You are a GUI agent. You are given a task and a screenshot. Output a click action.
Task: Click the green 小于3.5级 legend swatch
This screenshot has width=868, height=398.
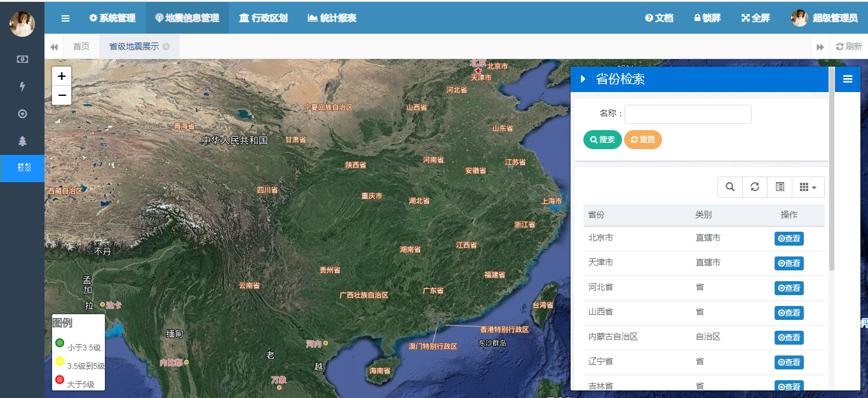[x=60, y=343]
